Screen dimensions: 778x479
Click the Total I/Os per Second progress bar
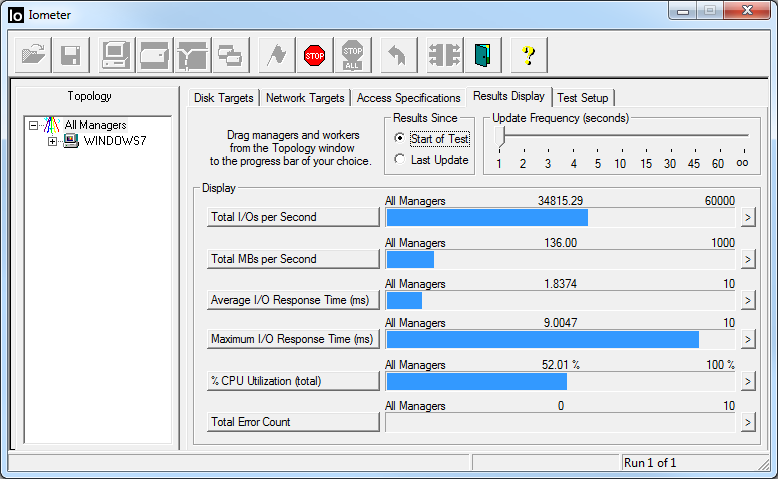coord(560,217)
